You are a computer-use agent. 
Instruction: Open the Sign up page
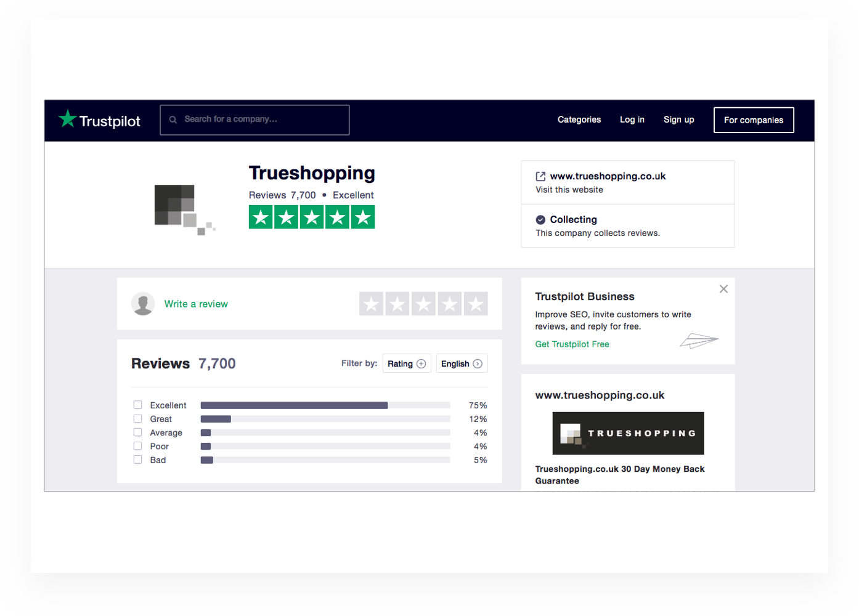pyautogui.click(x=678, y=120)
